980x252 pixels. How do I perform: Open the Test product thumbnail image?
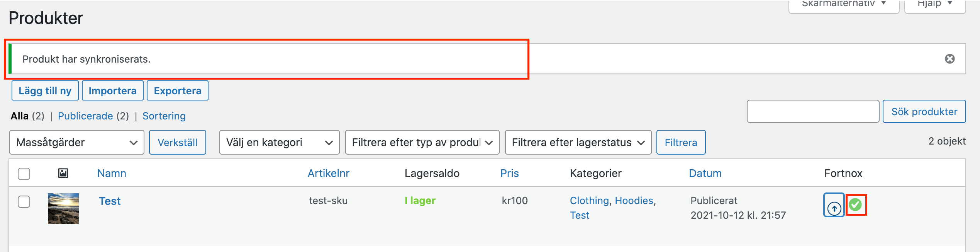coord(63,208)
